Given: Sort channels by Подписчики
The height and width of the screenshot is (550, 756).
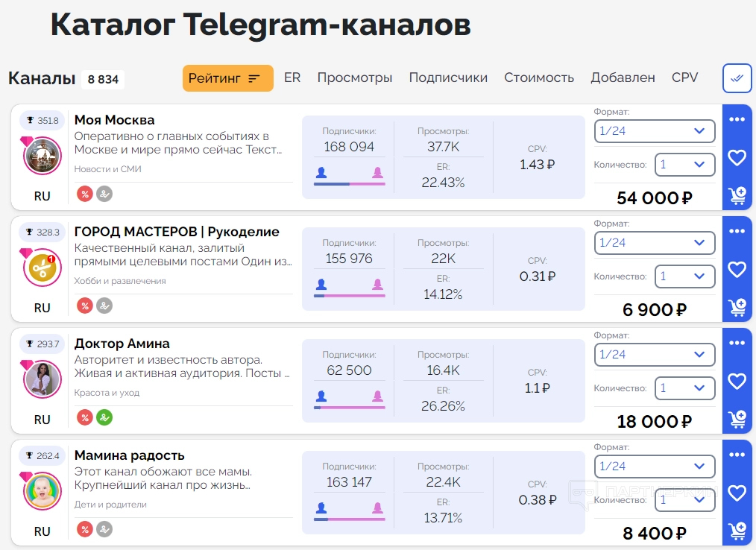Looking at the screenshot, I should pos(448,78).
